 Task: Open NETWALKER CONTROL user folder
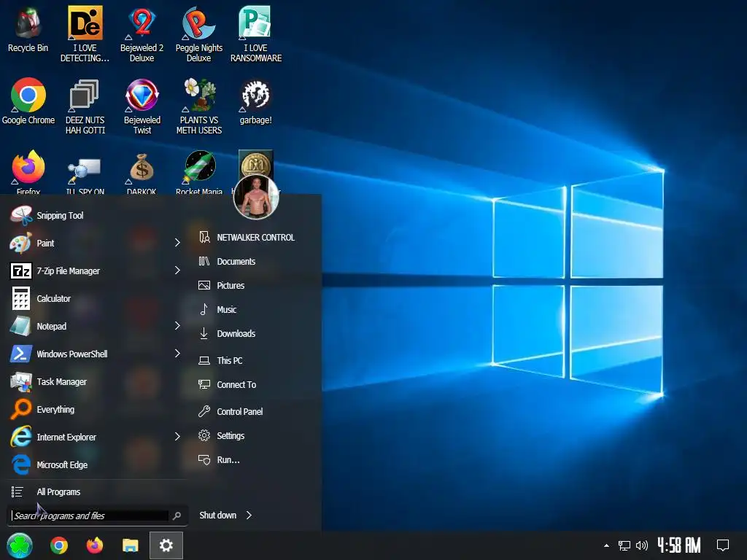[x=255, y=237]
